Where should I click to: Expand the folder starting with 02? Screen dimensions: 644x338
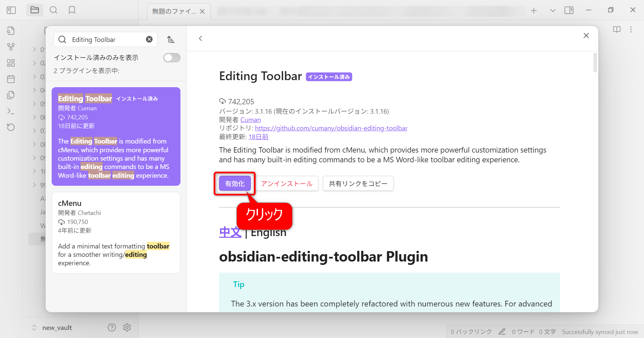[x=34, y=63]
